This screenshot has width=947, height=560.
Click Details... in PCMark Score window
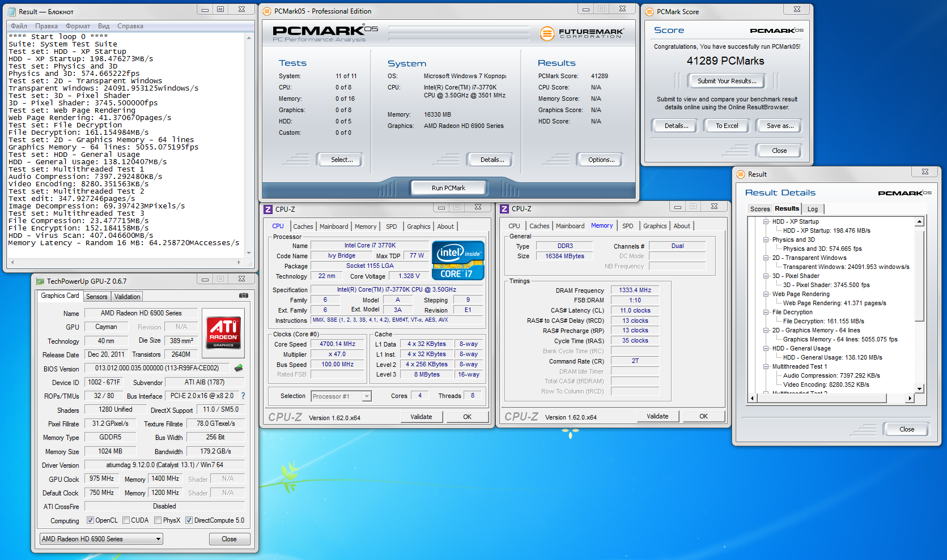[676, 126]
